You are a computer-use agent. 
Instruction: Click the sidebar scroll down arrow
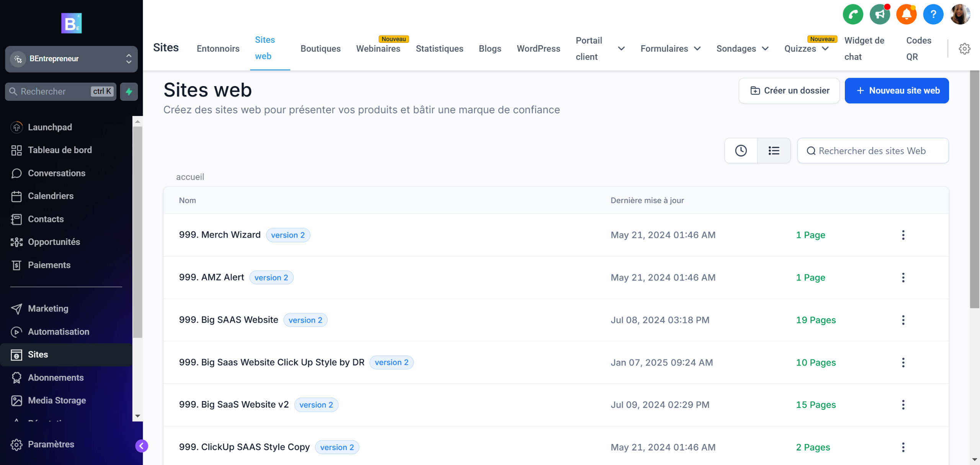[137, 416]
